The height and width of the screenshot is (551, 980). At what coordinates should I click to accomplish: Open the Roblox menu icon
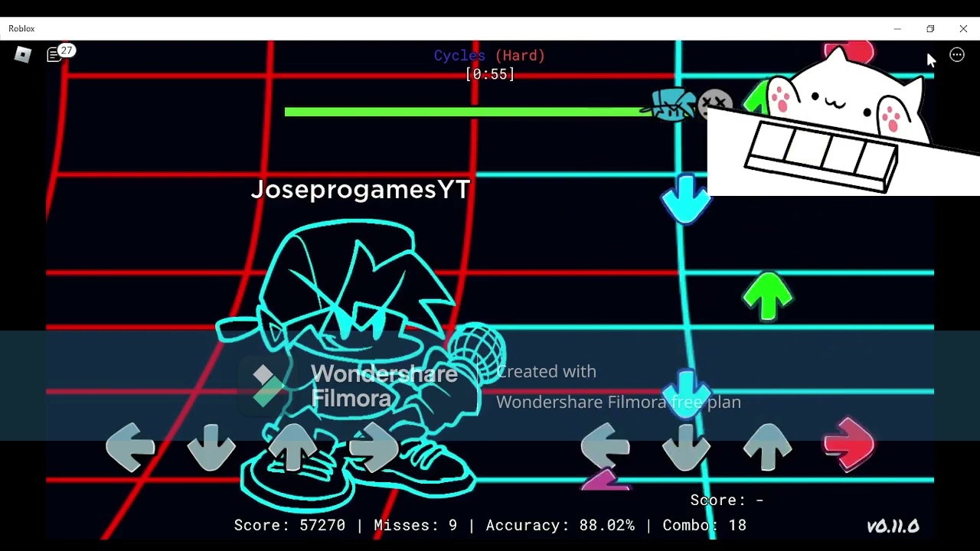[x=23, y=54]
